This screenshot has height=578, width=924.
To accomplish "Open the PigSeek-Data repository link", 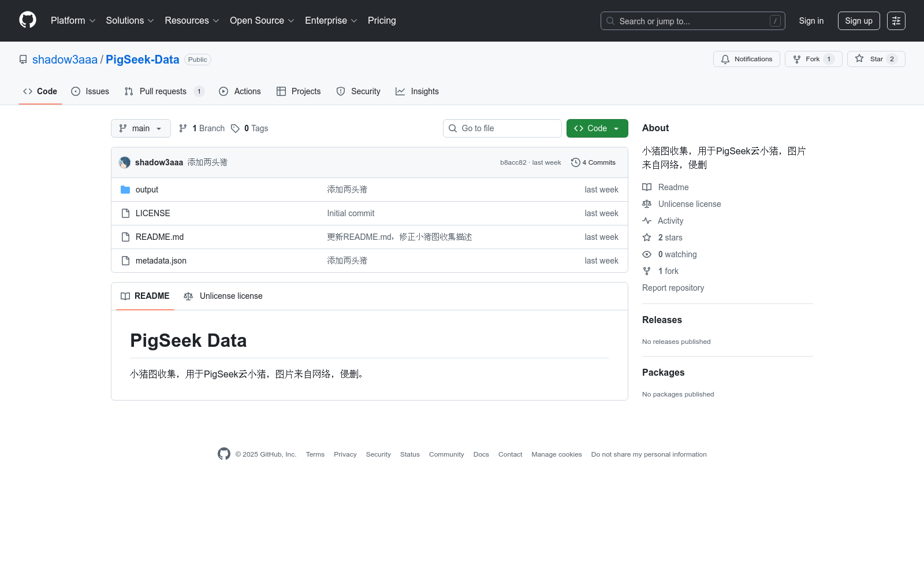I will pyautogui.click(x=143, y=60).
